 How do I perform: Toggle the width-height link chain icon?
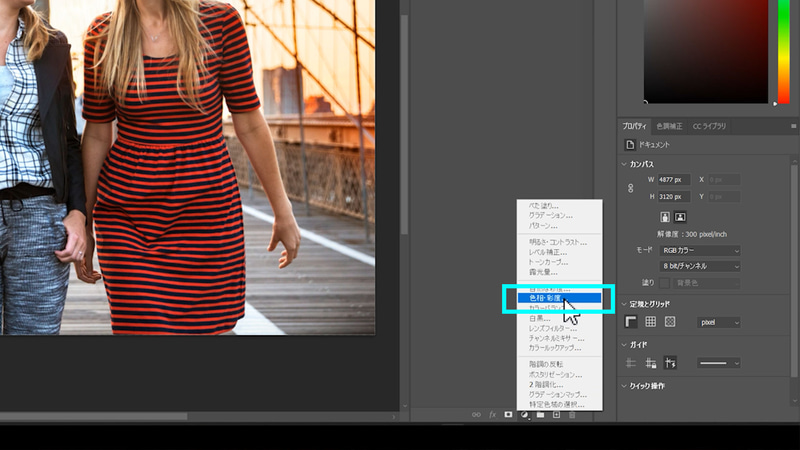click(x=631, y=188)
